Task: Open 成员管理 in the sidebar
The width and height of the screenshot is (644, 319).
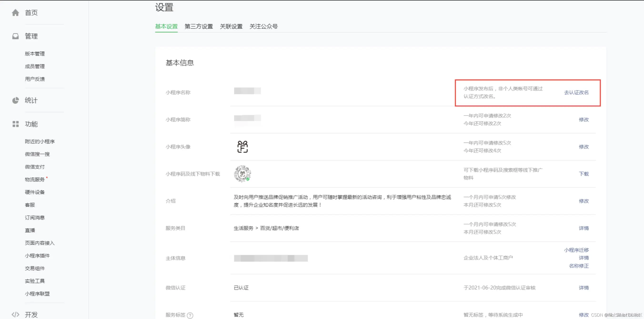Action: point(35,66)
